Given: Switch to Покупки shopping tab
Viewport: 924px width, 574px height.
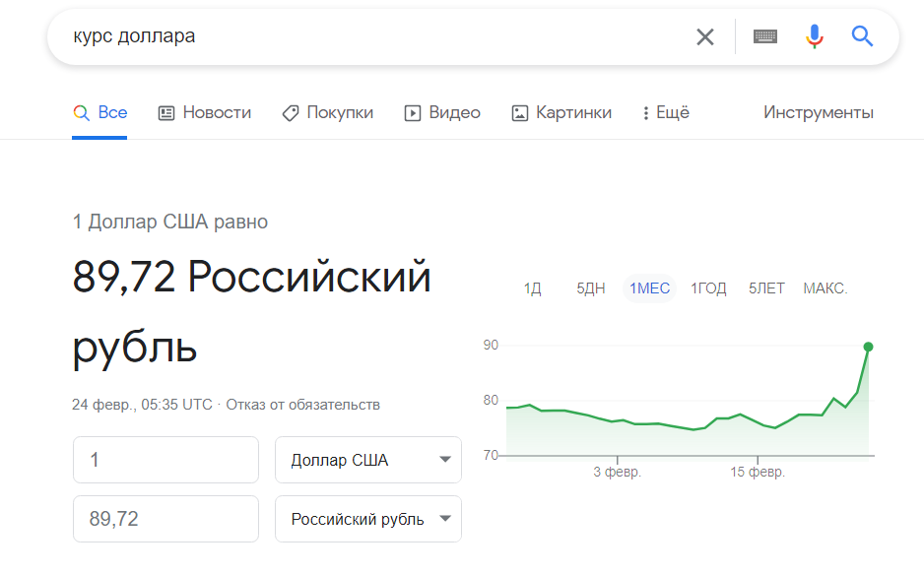Looking at the screenshot, I should click(328, 113).
